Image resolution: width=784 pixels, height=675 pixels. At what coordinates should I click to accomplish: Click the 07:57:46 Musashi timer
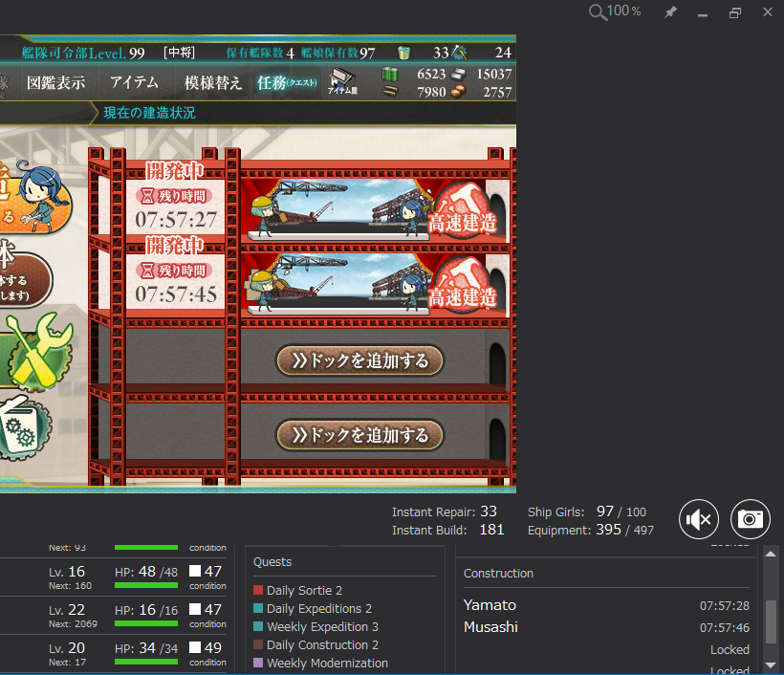click(x=725, y=628)
